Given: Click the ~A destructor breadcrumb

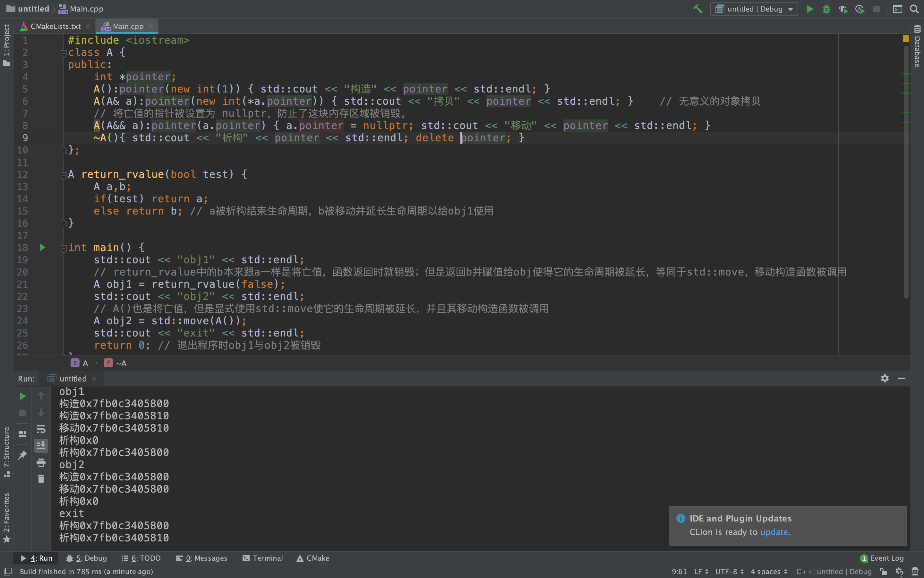Looking at the screenshot, I should [115, 363].
